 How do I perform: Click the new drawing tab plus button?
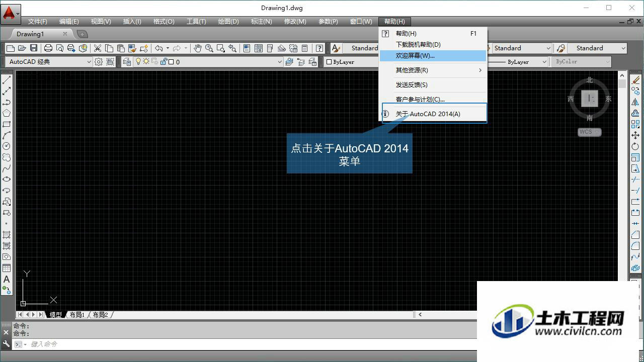click(x=82, y=34)
